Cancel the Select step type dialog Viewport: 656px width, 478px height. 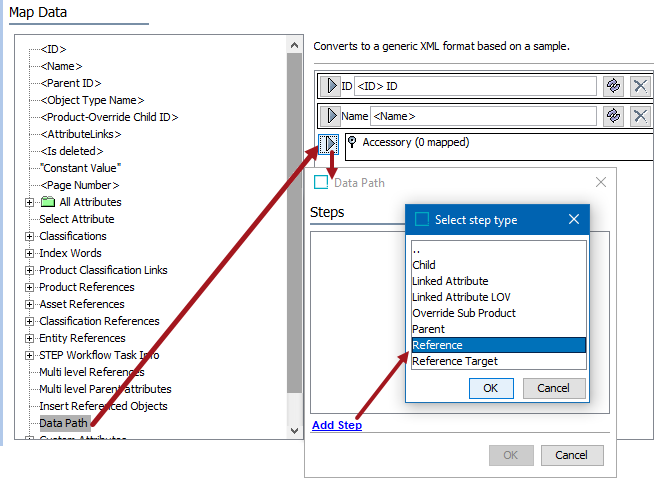point(554,389)
